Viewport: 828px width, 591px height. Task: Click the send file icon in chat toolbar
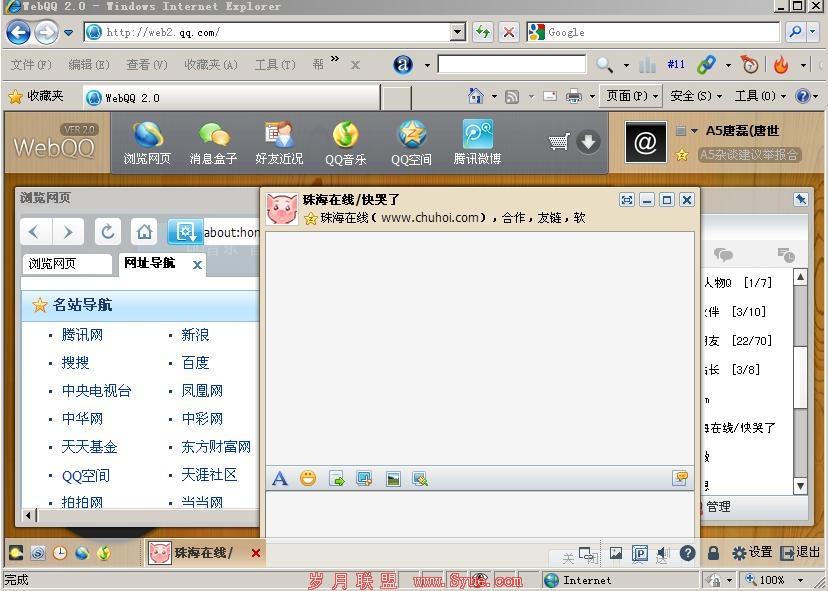(x=336, y=479)
